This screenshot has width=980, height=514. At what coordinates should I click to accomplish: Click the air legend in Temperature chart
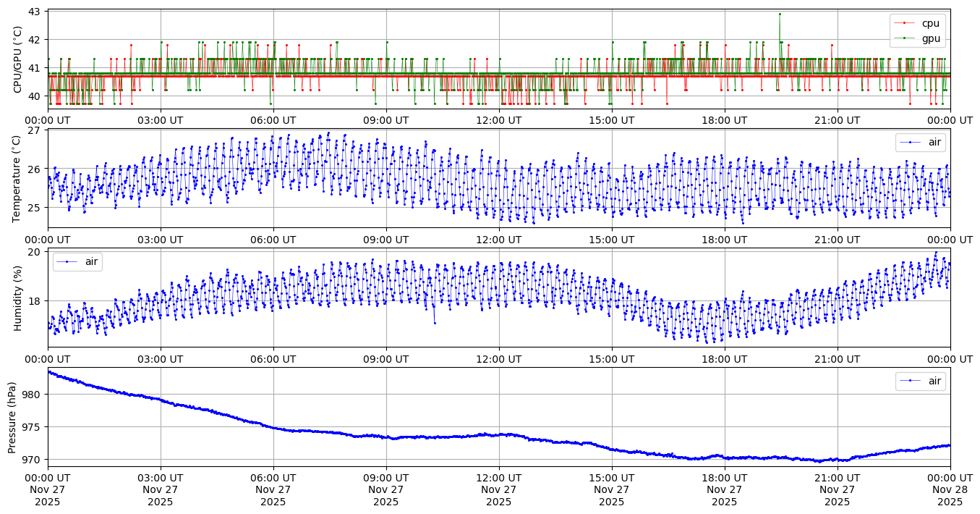pyautogui.click(x=934, y=143)
